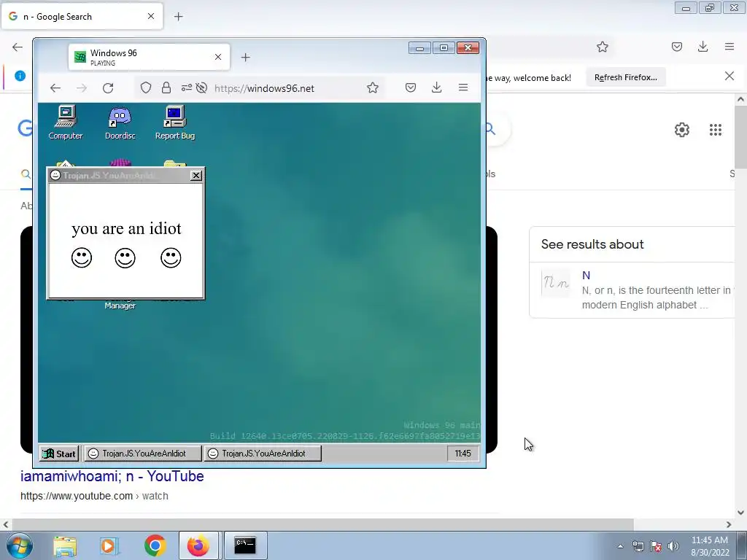
Task: Open the Google apps grid
Action: pyautogui.click(x=715, y=130)
